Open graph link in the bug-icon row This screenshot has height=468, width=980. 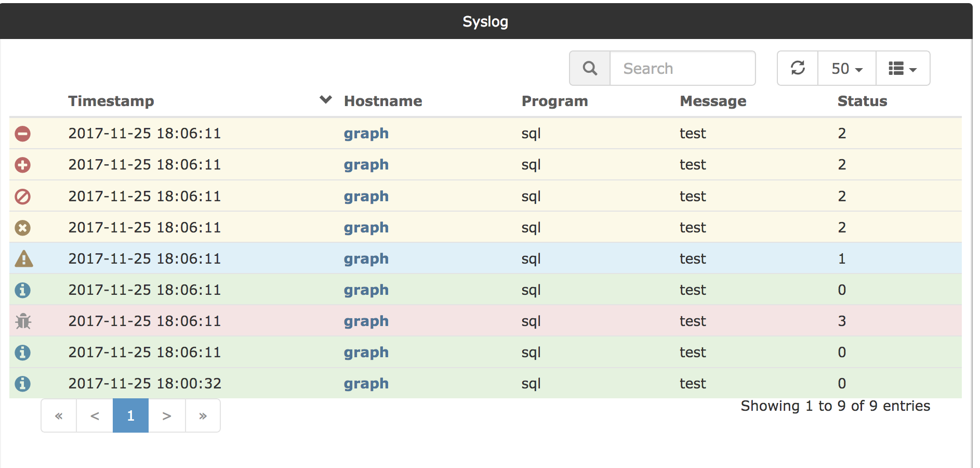point(366,322)
